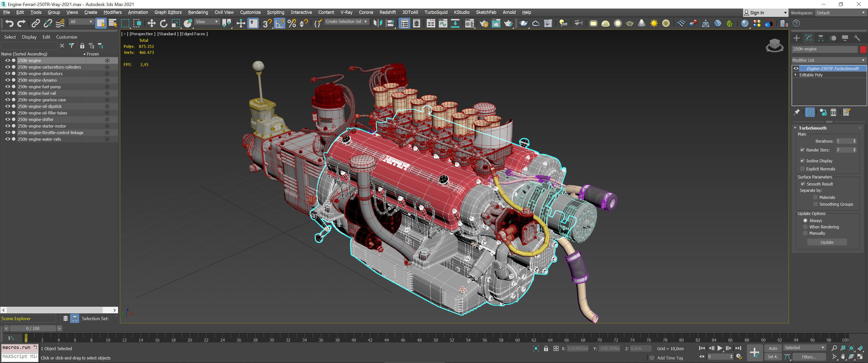
Task: Toggle the Angle Snap icon
Action: pos(280,23)
